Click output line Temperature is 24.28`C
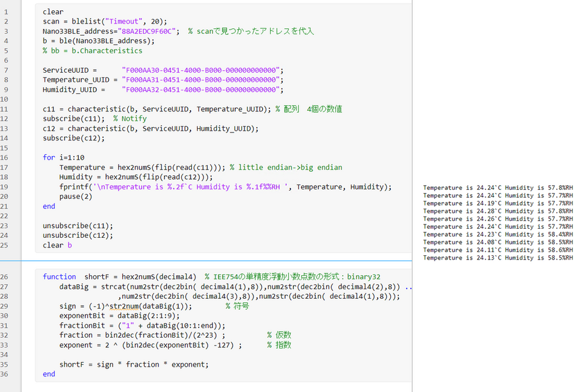Screen dimensions: 581x392 click(x=498, y=211)
